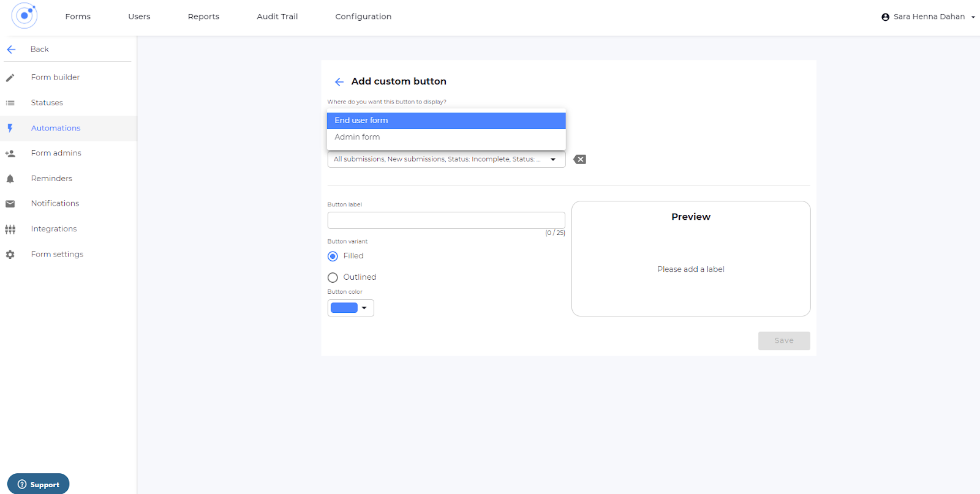
Task: Click the app logo icon
Action: pos(24,16)
